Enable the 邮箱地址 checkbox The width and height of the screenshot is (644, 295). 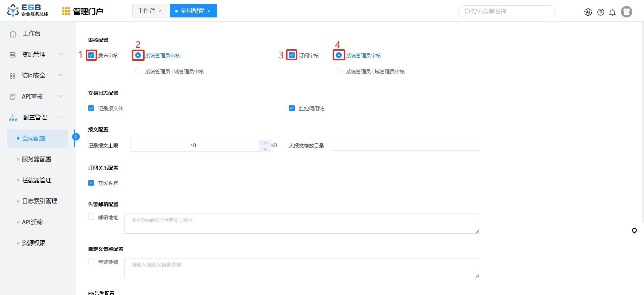click(x=91, y=217)
